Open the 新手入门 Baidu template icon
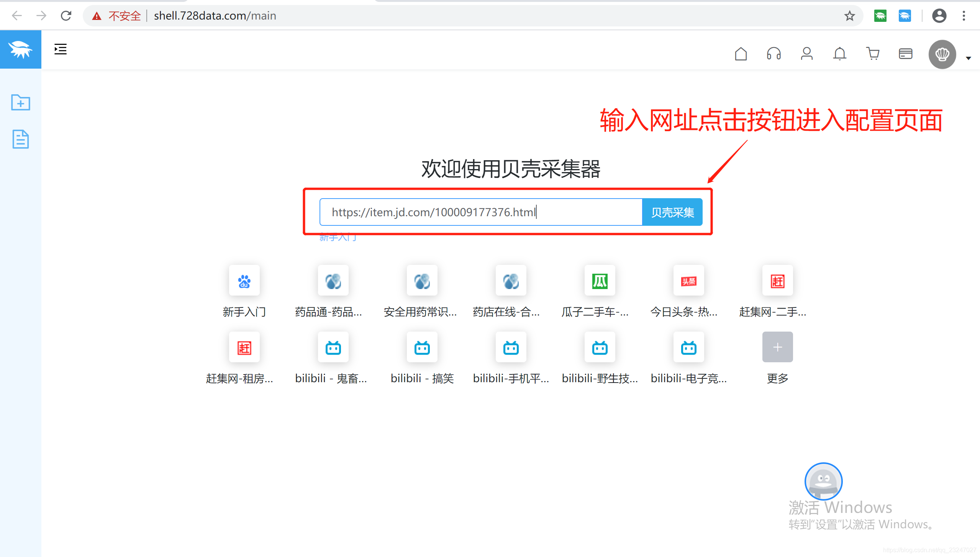This screenshot has height=557, width=980. coord(244,281)
